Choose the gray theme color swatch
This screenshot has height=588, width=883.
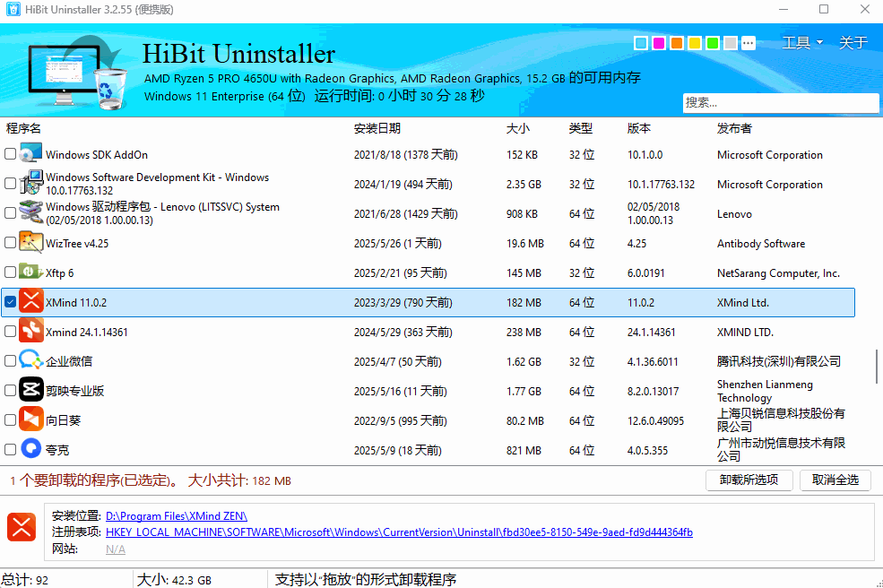pos(731,43)
